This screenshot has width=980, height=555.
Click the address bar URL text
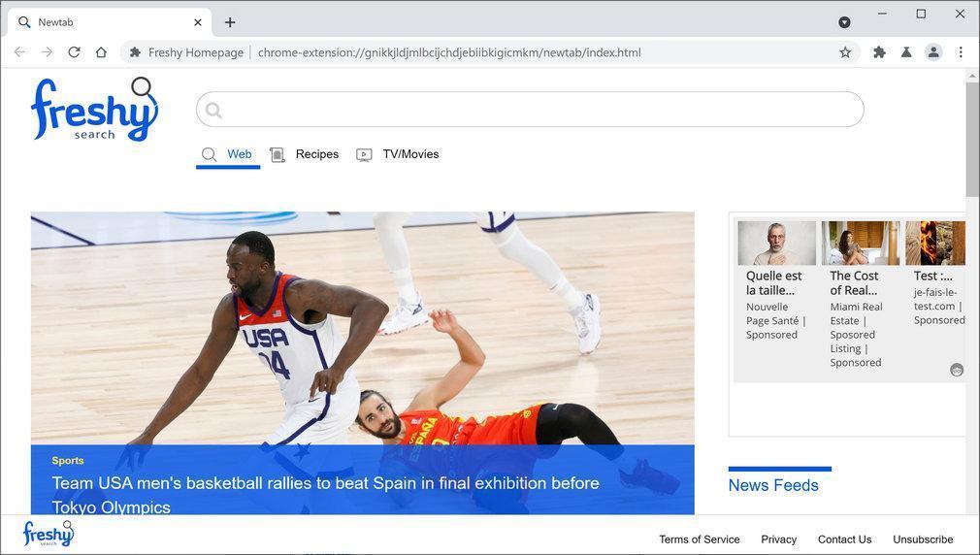click(x=449, y=52)
